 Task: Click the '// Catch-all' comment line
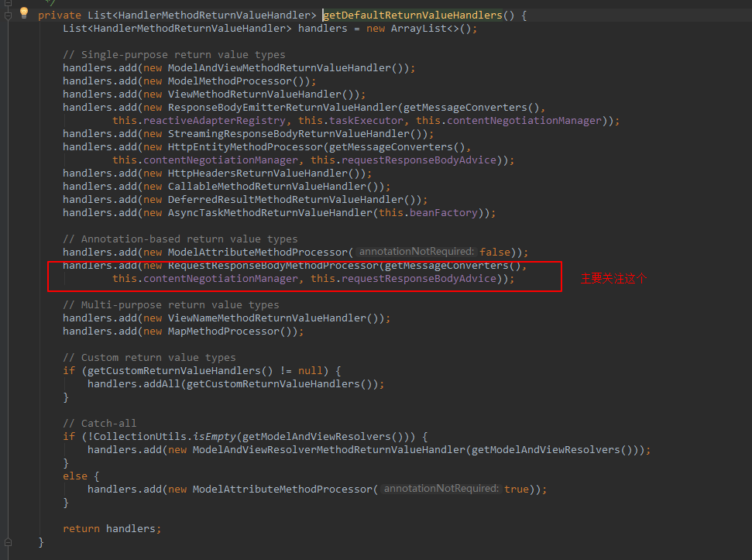tap(99, 424)
